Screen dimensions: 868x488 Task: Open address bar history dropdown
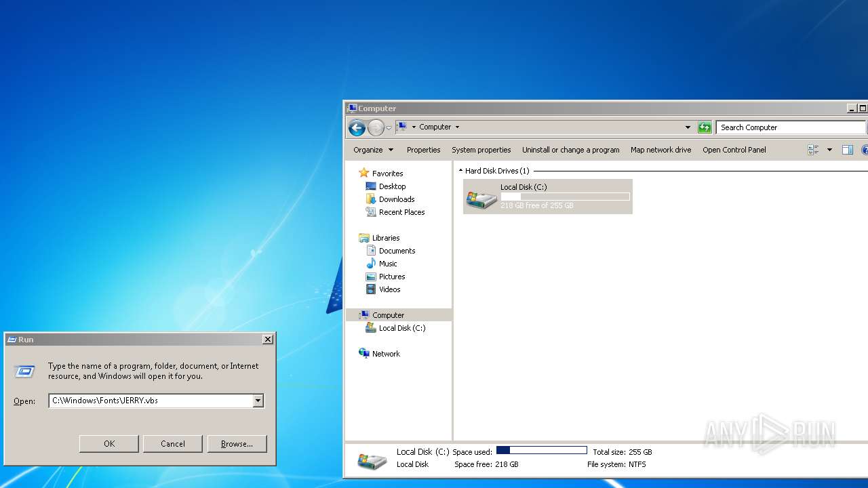point(688,127)
